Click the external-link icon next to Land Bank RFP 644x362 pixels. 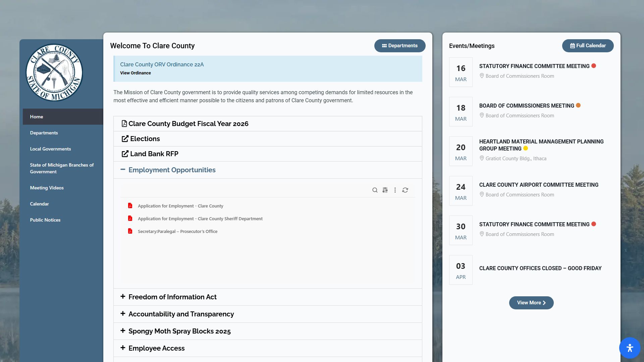coord(124,154)
